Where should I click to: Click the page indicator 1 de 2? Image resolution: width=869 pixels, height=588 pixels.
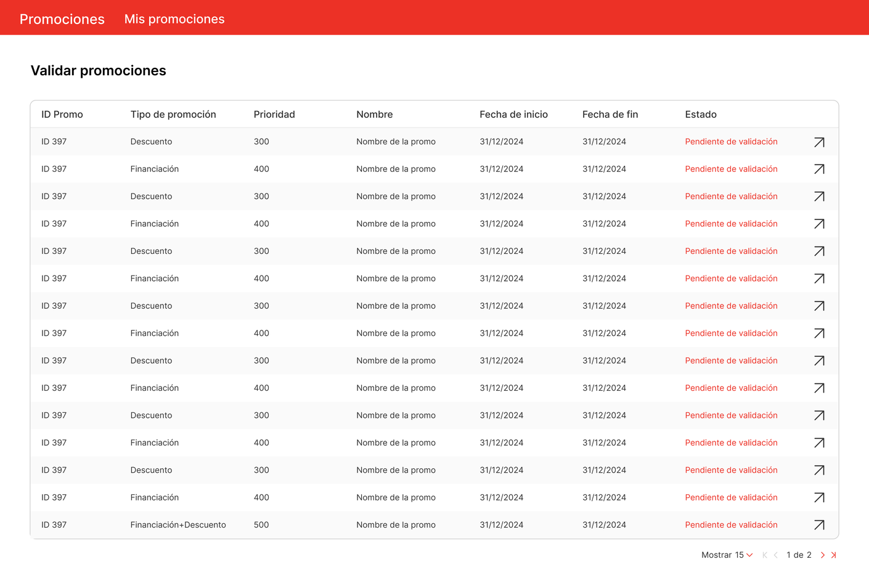[x=799, y=555]
